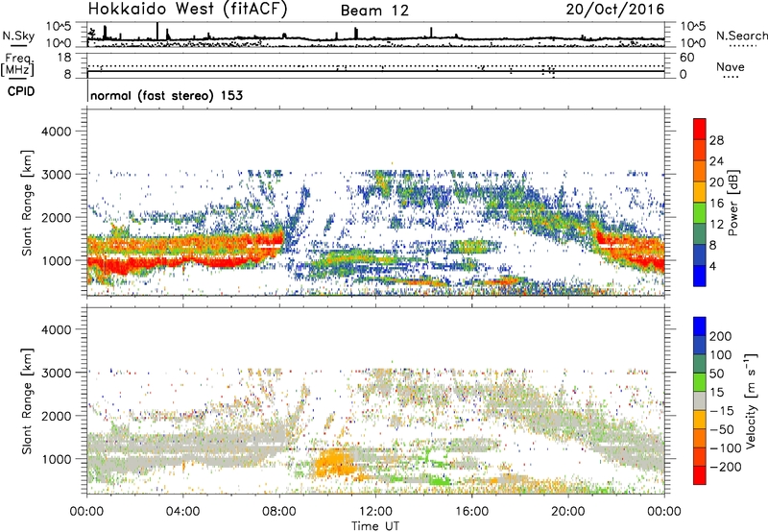Image resolution: width=768 pixels, height=532 pixels.
Task: Select the 'N.Sky' legend label
Action: (x=18, y=36)
